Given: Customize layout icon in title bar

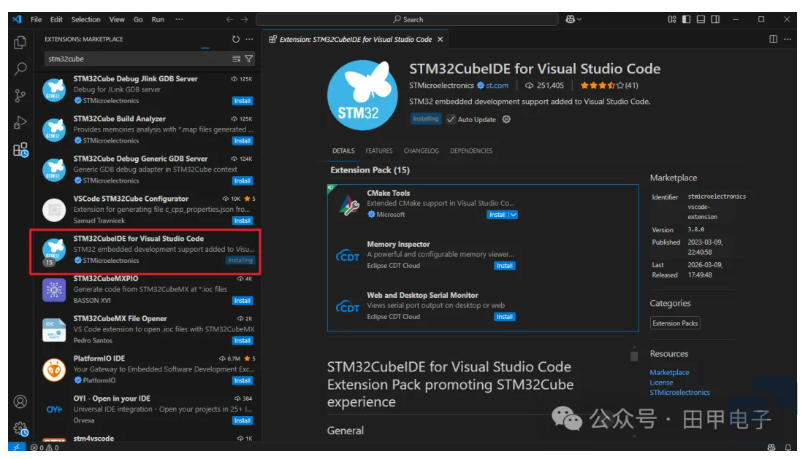Looking at the screenshot, I should coord(672,19).
